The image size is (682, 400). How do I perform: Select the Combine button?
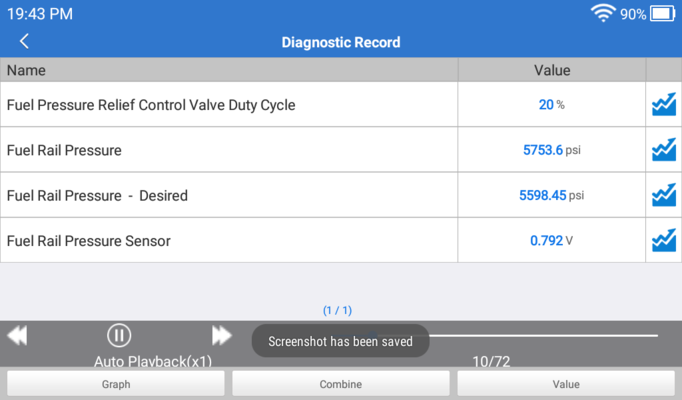click(341, 384)
